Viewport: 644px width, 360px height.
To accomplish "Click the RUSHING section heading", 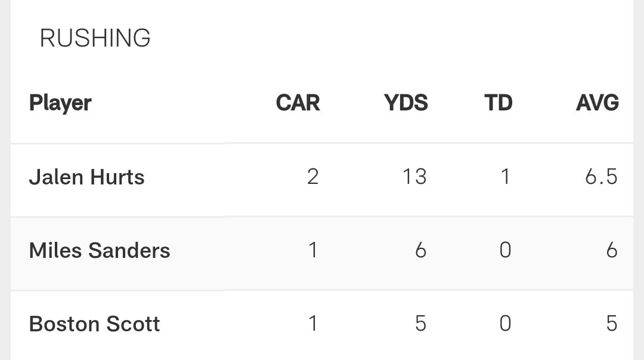I will 95,38.
